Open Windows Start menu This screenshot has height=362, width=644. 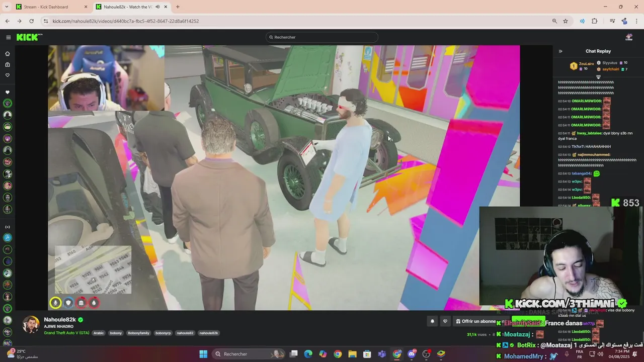click(x=203, y=354)
